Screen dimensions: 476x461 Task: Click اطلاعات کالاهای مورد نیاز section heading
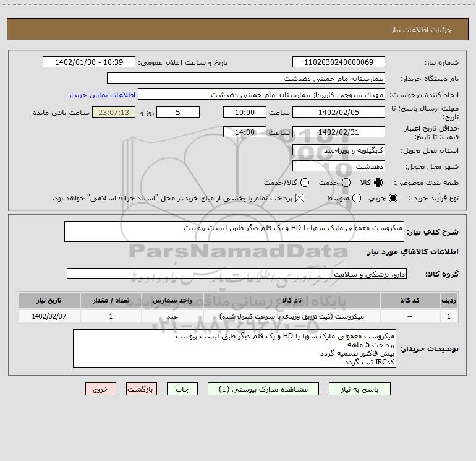click(412, 252)
